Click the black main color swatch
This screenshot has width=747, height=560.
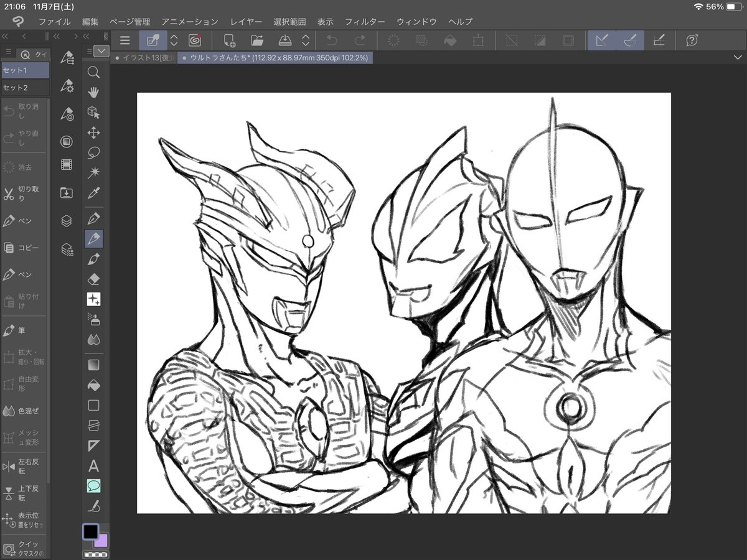[x=91, y=532]
